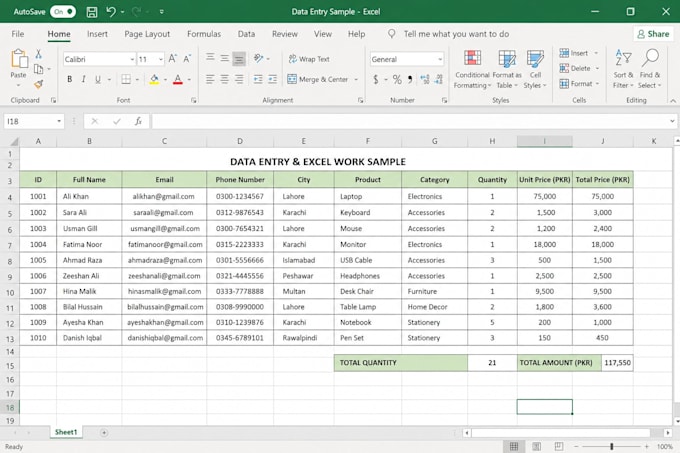Click the Insert Function fx icon

click(x=138, y=121)
